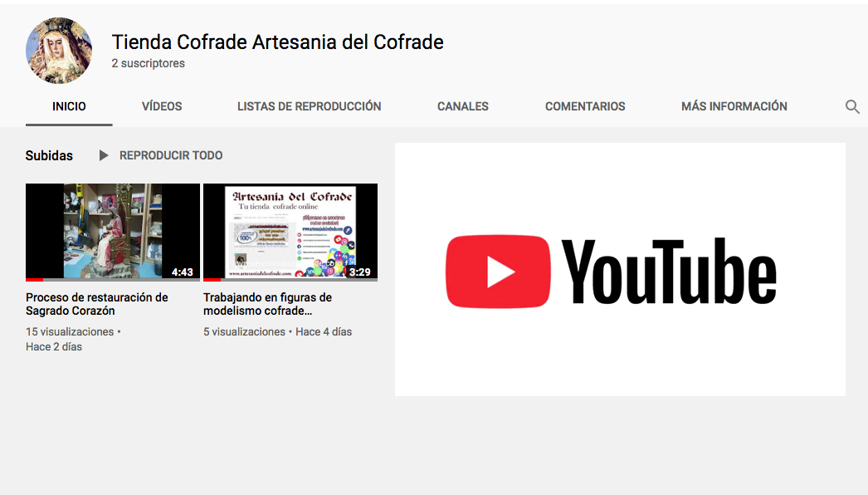The width and height of the screenshot is (868, 495).
Task: Click REPRODUCIR TODO to play all uploads
Action: point(171,155)
